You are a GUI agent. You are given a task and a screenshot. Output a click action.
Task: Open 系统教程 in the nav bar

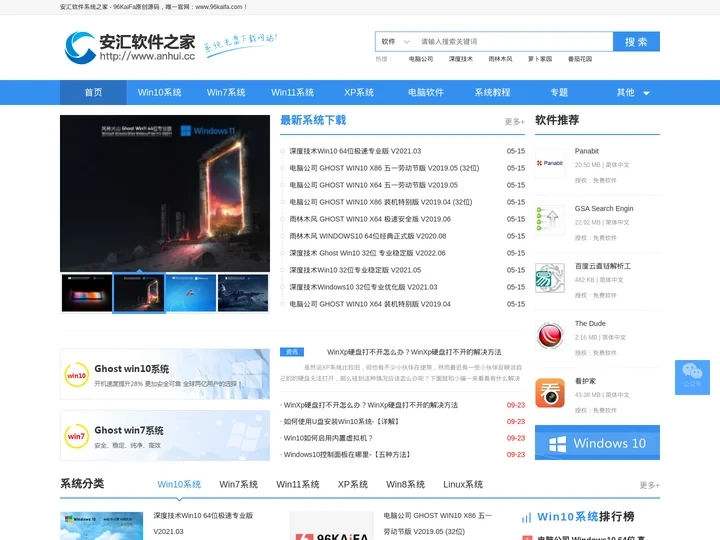tap(492, 92)
